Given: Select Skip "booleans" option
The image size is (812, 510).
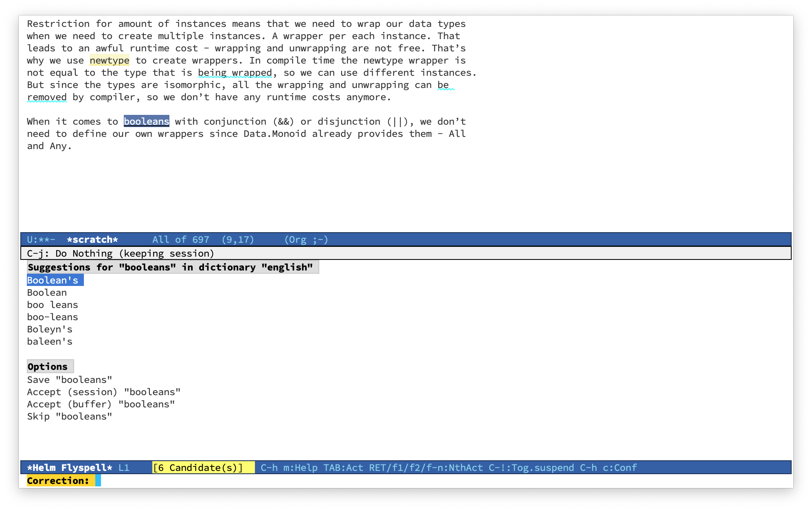Looking at the screenshot, I should point(69,416).
